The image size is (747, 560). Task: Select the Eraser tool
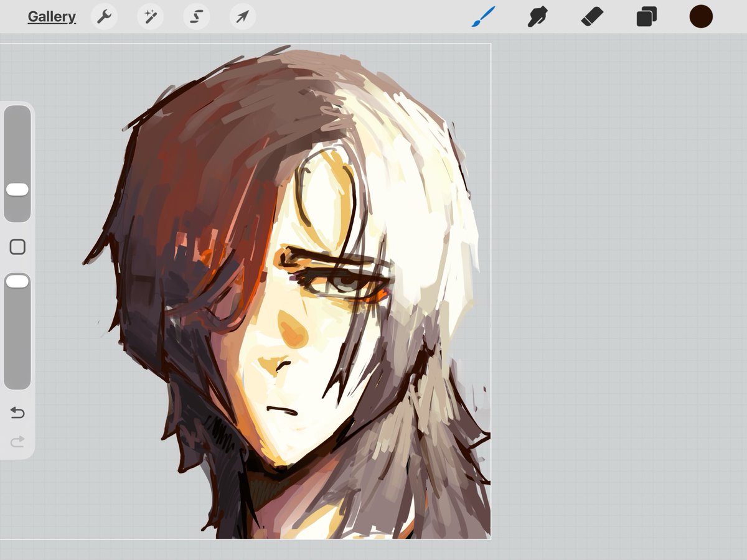(592, 17)
